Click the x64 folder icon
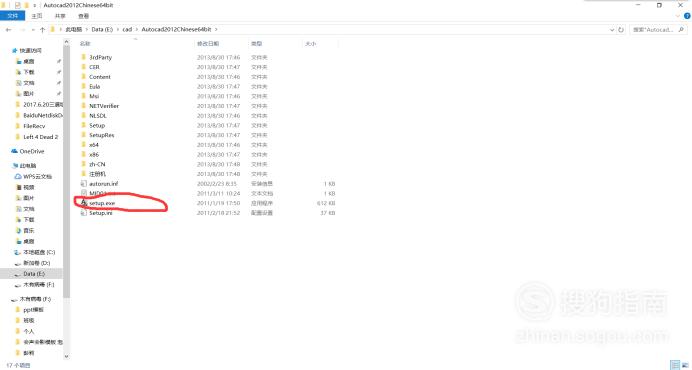This screenshot has width=692, height=370. pyautogui.click(x=84, y=145)
